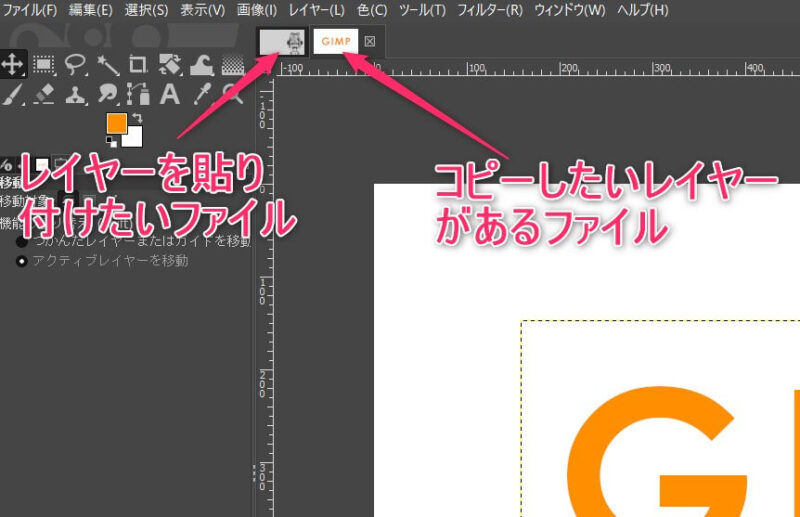This screenshot has height=517, width=800.
Task: Select the Crop tool
Action: (x=138, y=65)
